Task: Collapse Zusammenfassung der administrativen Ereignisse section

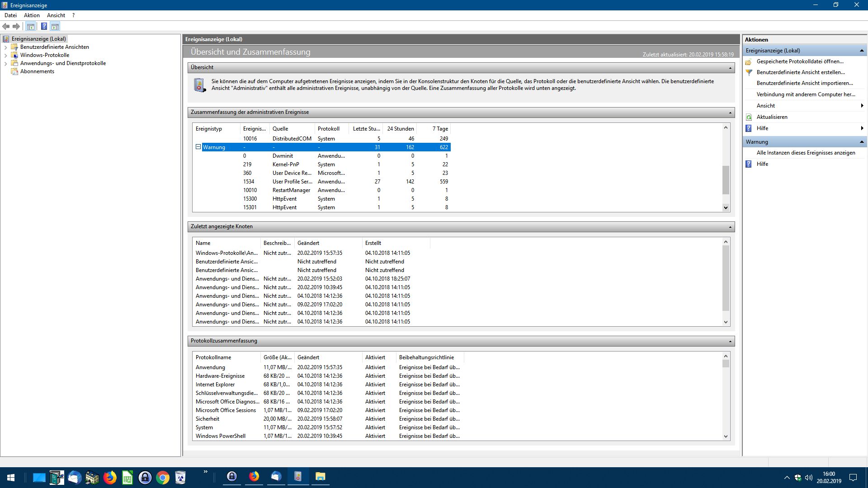Action: (x=730, y=113)
